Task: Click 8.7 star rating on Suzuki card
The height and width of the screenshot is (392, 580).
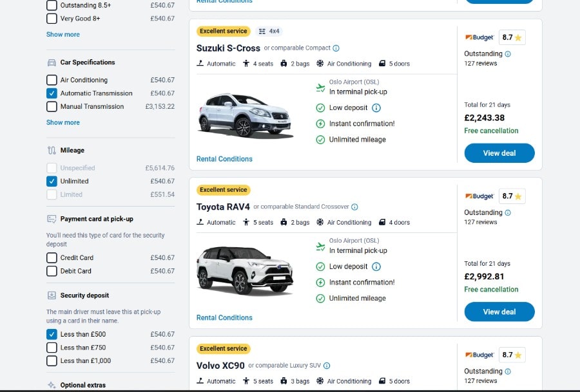Action: (512, 37)
